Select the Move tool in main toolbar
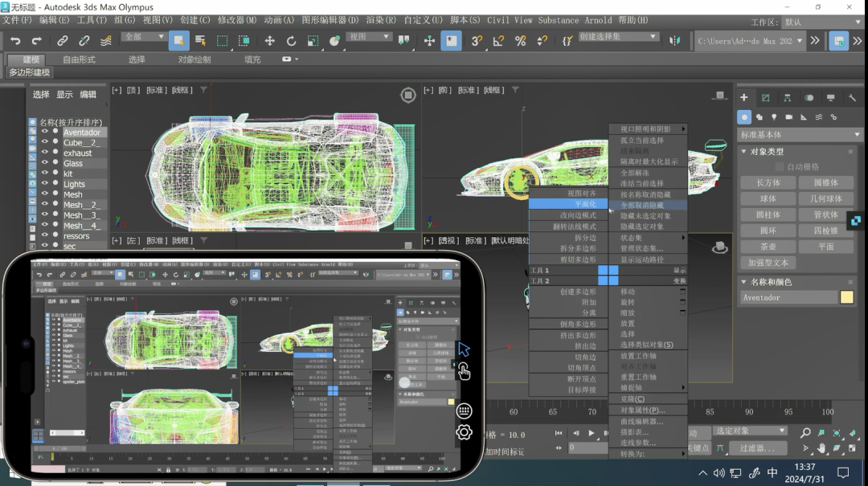Viewport: 868px width, 486px height. click(269, 41)
